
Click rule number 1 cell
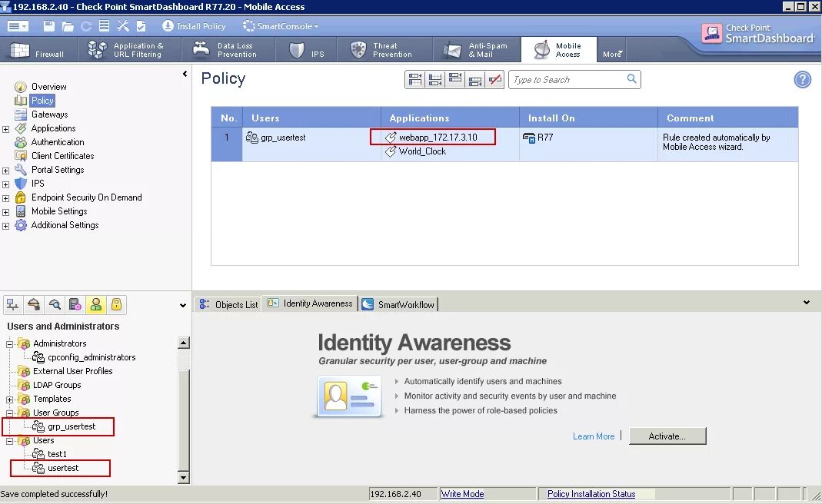pyautogui.click(x=227, y=144)
